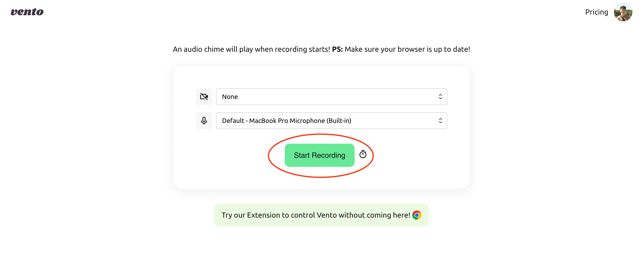
Task: Click the Start Recording button
Action: click(319, 155)
